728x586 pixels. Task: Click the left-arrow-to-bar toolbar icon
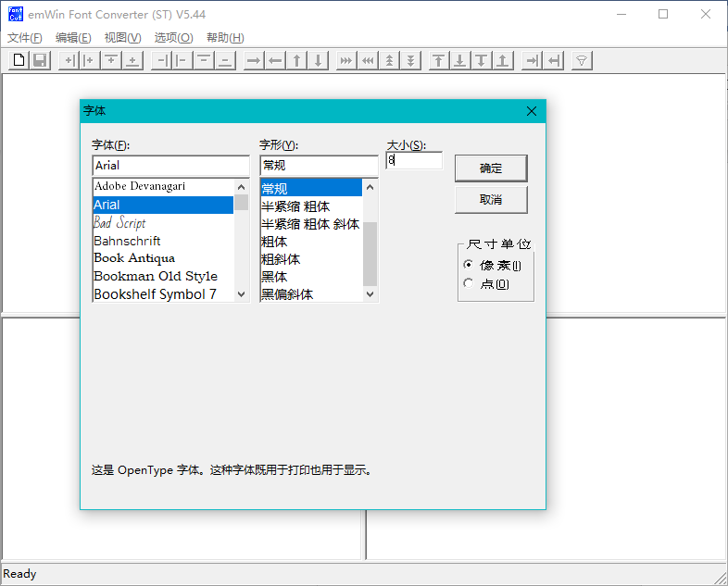pyautogui.click(x=554, y=60)
